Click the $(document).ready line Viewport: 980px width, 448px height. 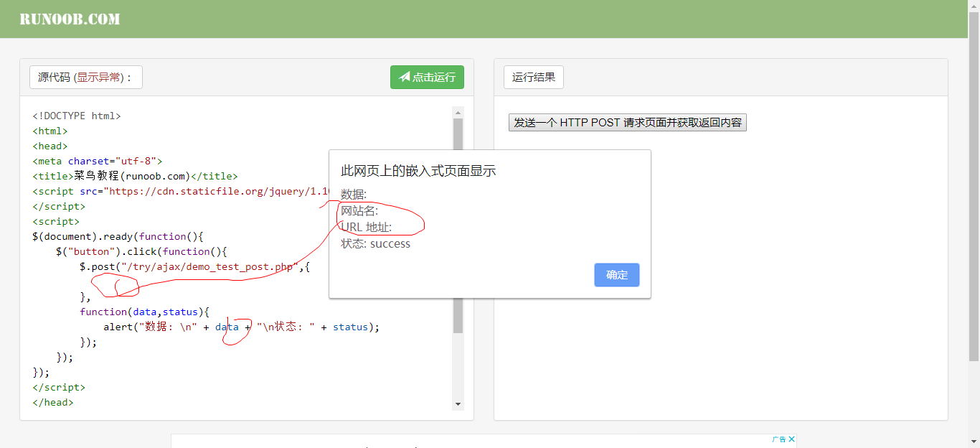(x=118, y=236)
